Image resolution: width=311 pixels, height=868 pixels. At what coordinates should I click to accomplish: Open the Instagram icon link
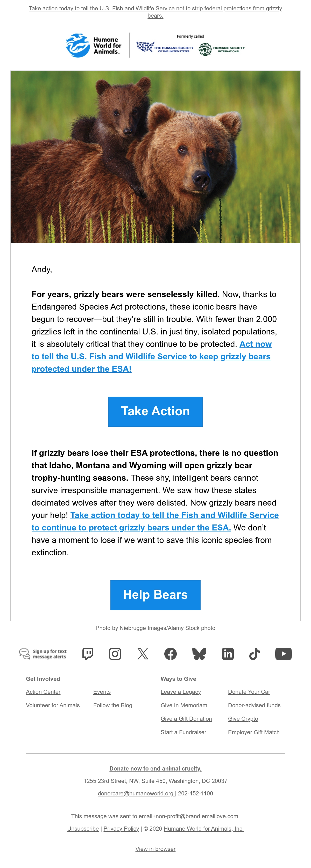point(115,654)
